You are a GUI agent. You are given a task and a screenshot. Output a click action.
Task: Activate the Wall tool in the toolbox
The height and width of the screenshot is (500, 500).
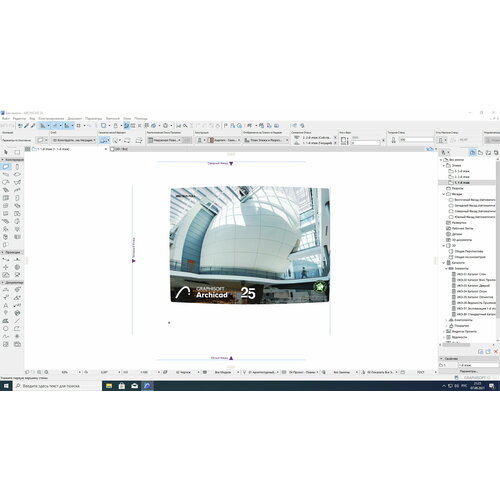(6, 166)
